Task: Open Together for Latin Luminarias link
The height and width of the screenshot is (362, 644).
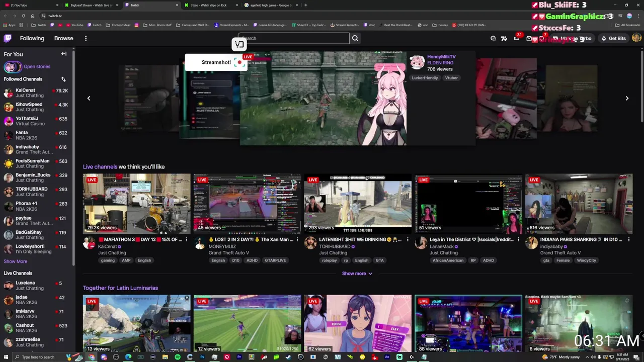Action: [120, 288]
